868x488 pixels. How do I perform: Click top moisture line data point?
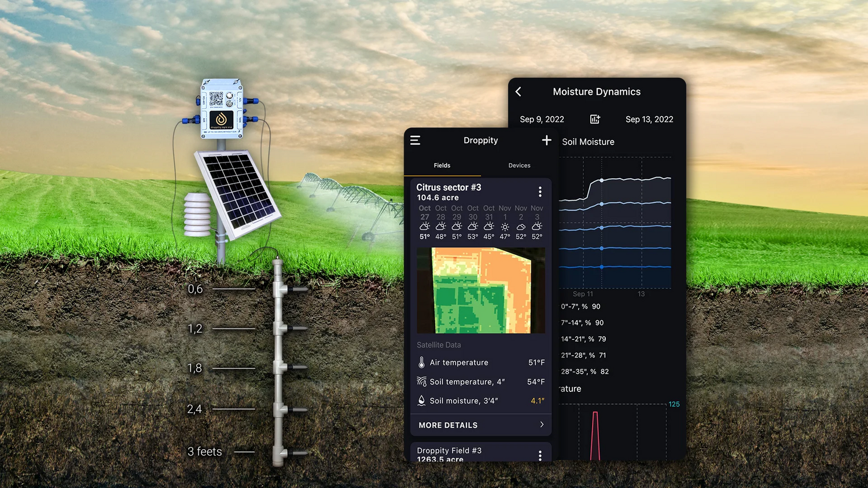(x=602, y=180)
